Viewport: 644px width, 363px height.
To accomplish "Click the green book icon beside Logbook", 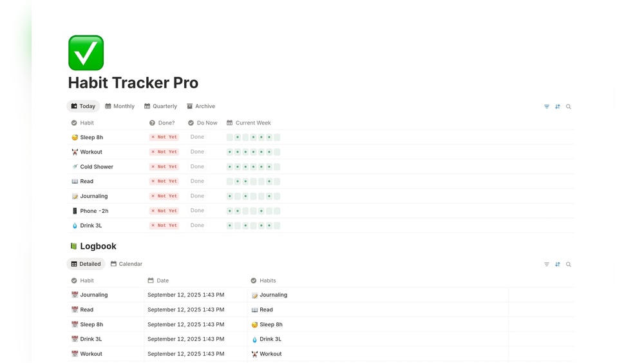I will point(73,246).
